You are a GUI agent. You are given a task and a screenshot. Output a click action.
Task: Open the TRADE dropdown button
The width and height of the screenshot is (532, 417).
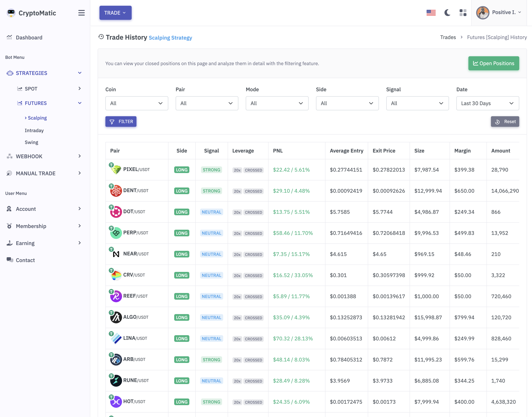115,13
